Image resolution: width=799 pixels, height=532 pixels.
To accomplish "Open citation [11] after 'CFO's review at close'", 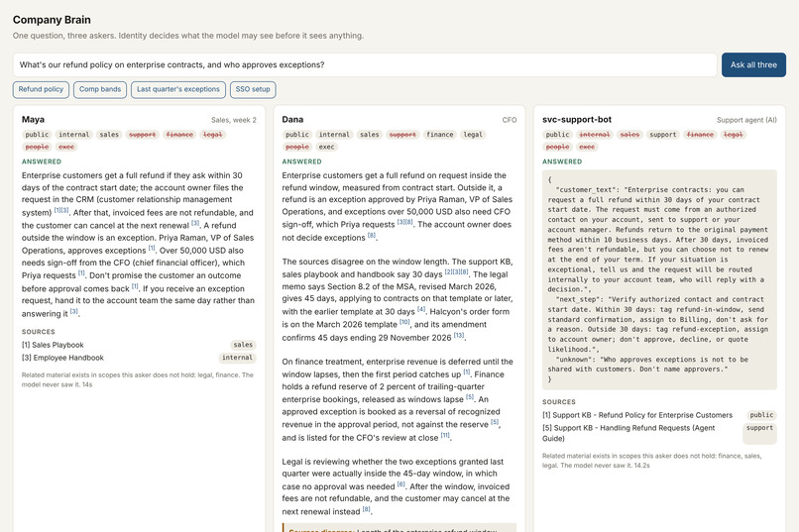I will pos(445,435).
